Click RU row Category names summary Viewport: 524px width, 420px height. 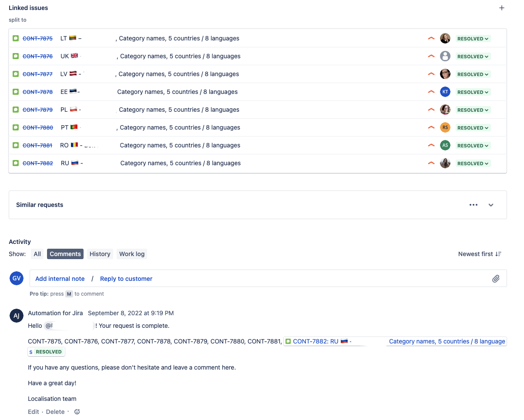[181, 163]
